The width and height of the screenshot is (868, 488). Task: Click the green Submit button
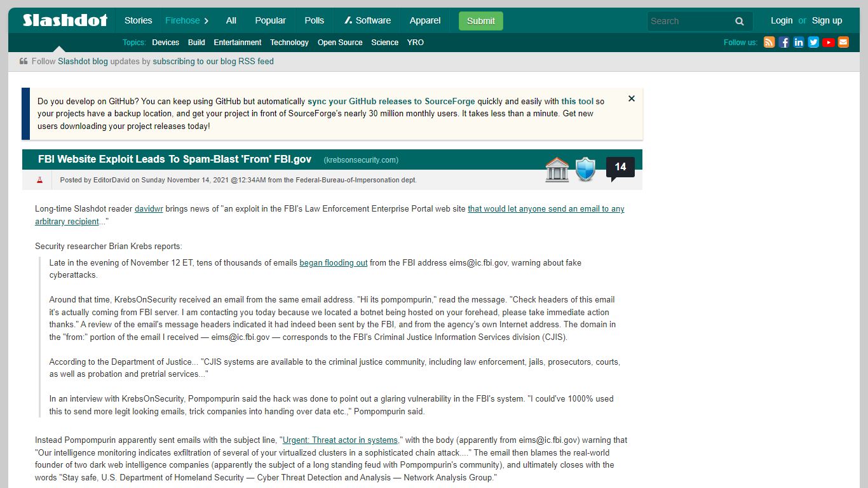pyautogui.click(x=481, y=21)
